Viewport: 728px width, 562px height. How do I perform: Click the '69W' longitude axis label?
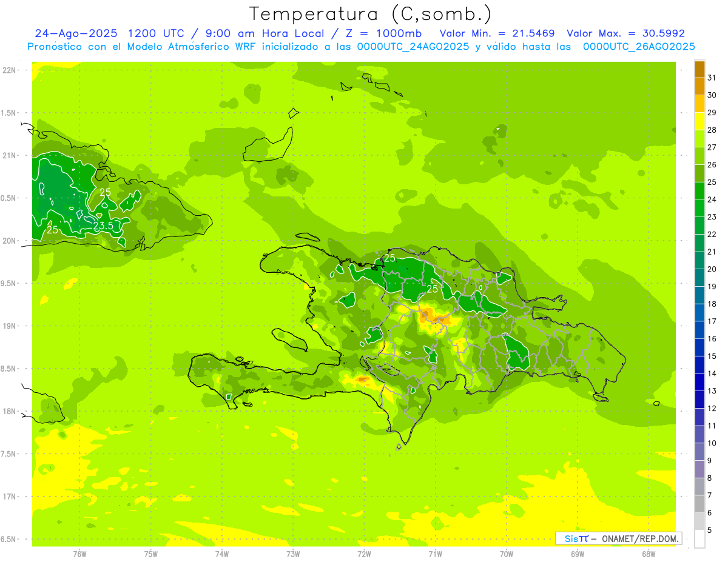click(x=578, y=554)
